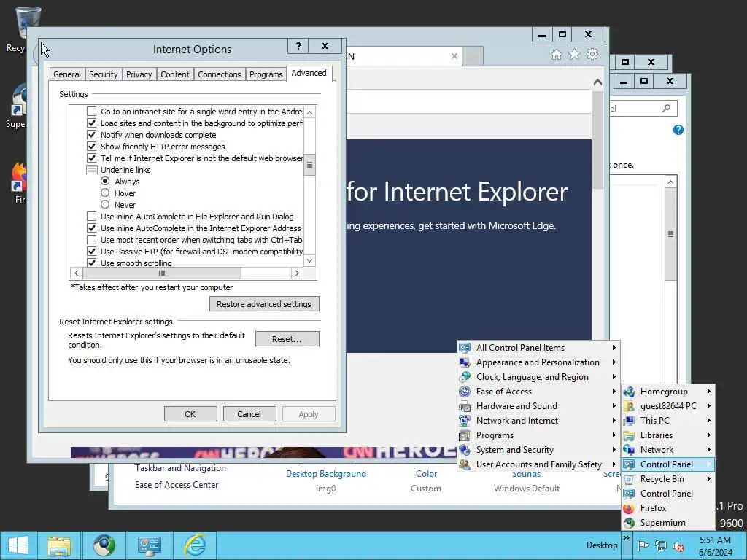The image size is (747, 560).
Task: Click the blue help icon in Control Panel
Action: pyautogui.click(x=678, y=130)
